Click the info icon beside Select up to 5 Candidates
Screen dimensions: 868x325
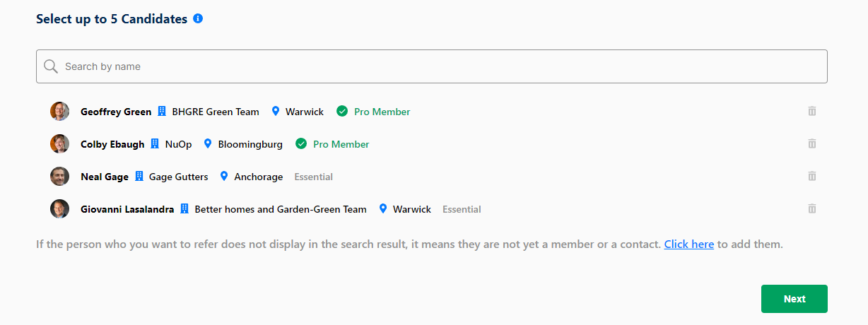click(x=198, y=19)
